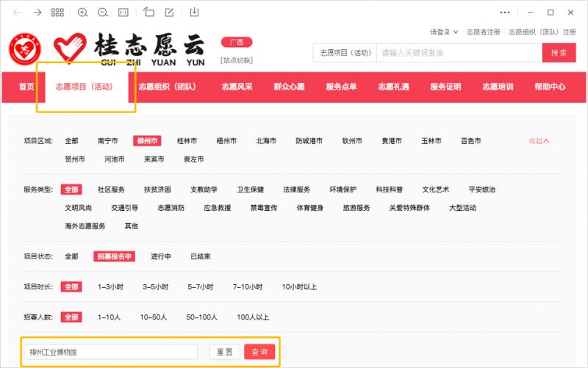Go back with the left arrow icon

[17, 12]
